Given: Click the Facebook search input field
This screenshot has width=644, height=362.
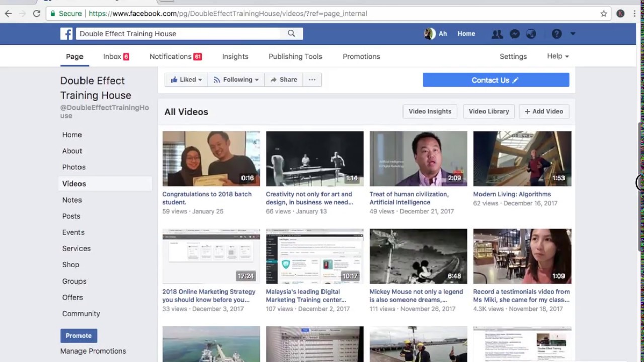Looking at the screenshot, I should point(179,34).
